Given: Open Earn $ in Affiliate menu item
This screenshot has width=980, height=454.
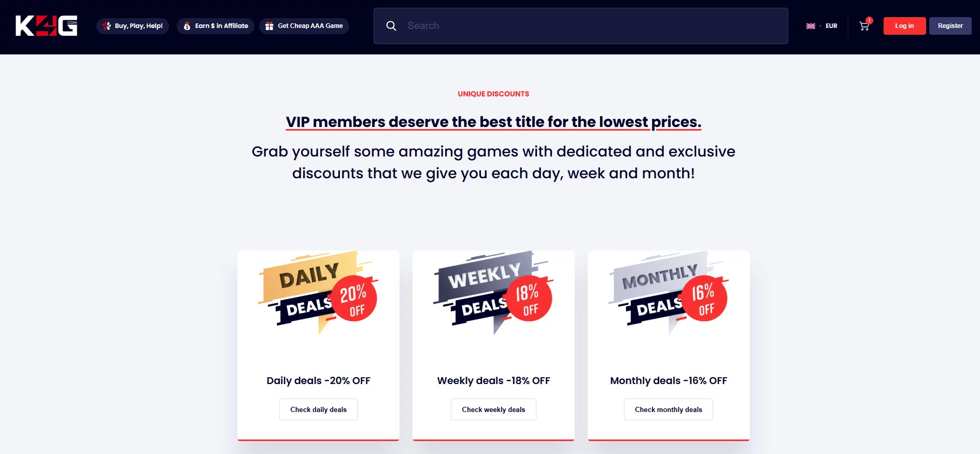Looking at the screenshot, I should click(221, 26).
